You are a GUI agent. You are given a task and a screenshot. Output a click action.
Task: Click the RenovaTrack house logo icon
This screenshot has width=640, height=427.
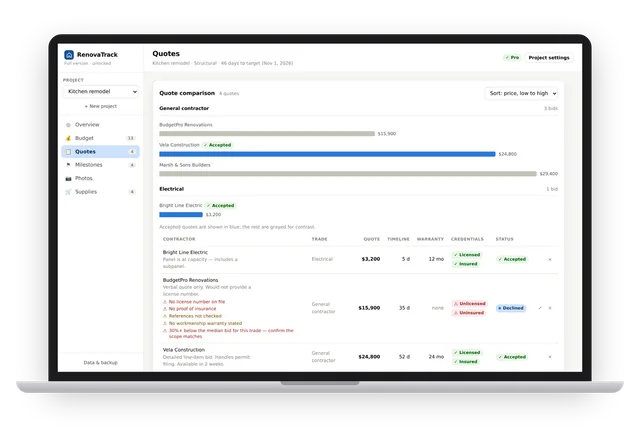coord(69,55)
